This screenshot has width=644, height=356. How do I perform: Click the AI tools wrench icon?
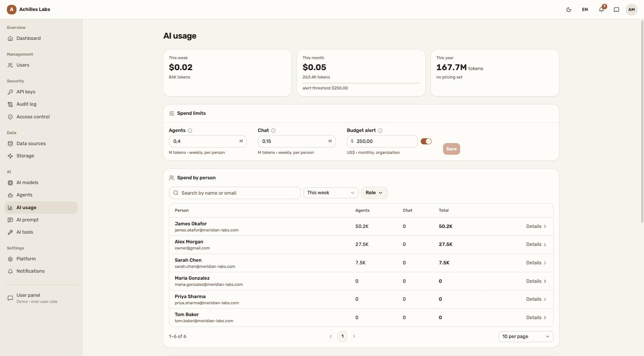pos(10,232)
